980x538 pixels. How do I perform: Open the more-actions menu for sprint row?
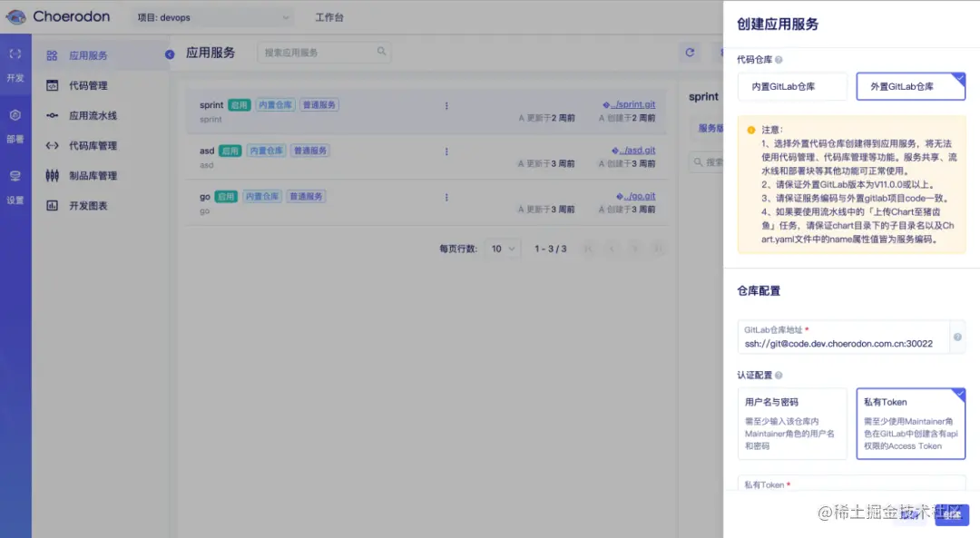[x=446, y=105]
